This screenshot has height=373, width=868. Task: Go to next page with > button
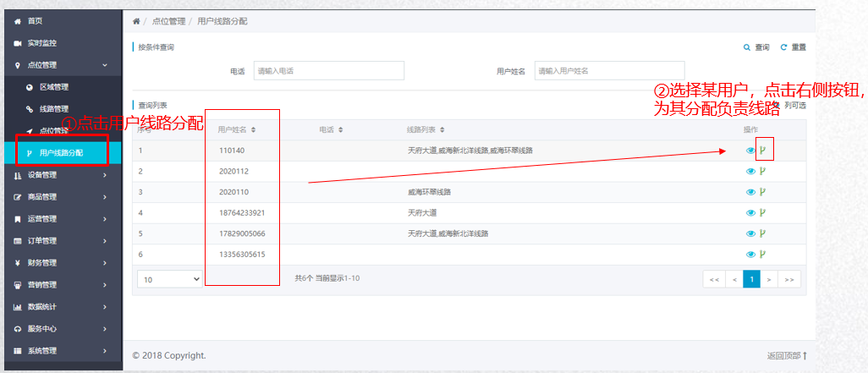pyautogui.click(x=769, y=279)
